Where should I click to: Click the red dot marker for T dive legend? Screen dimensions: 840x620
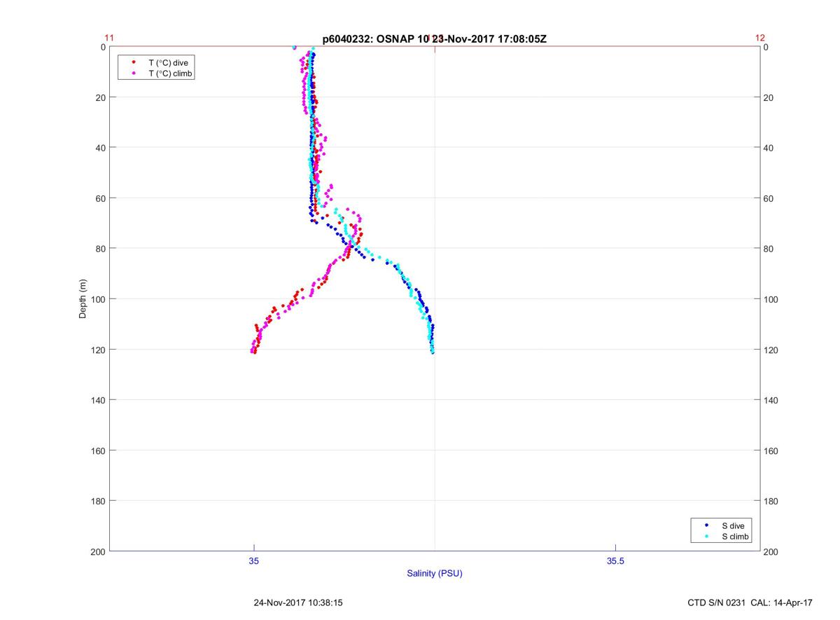click(133, 62)
